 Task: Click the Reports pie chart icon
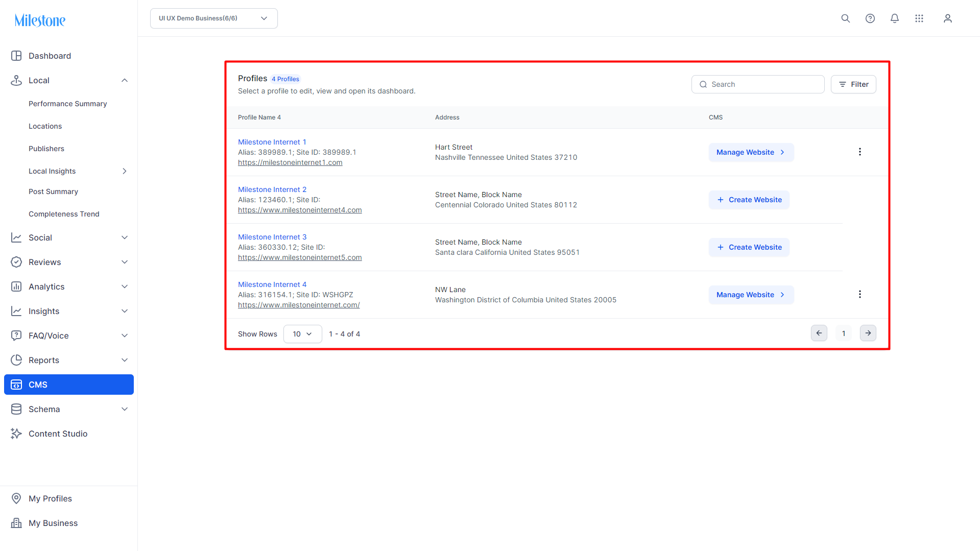(x=16, y=360)
